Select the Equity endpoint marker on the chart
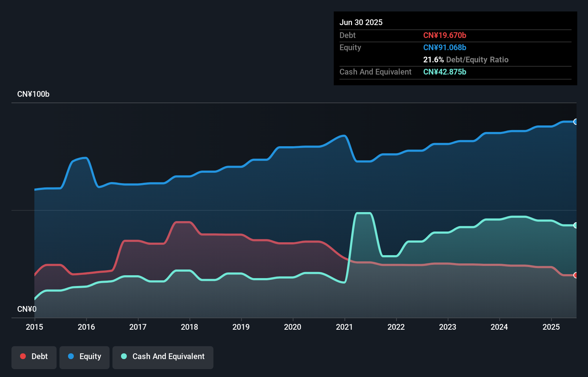Viewport: 588px width, 377px height. point(575,122)
